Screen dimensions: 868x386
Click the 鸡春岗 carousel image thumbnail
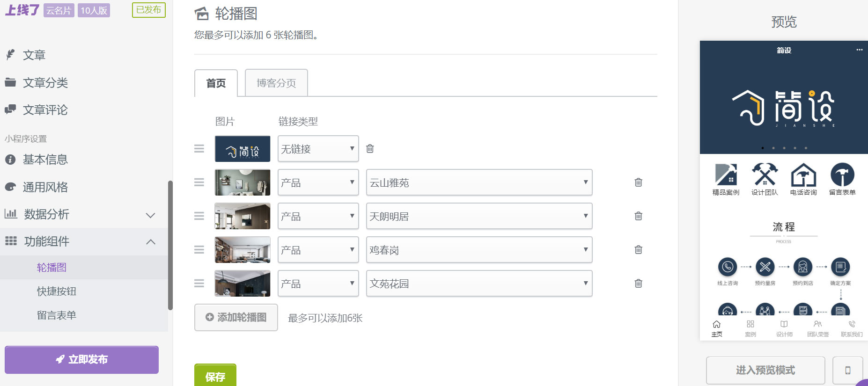pyautogui.click(x=242, y=250)
